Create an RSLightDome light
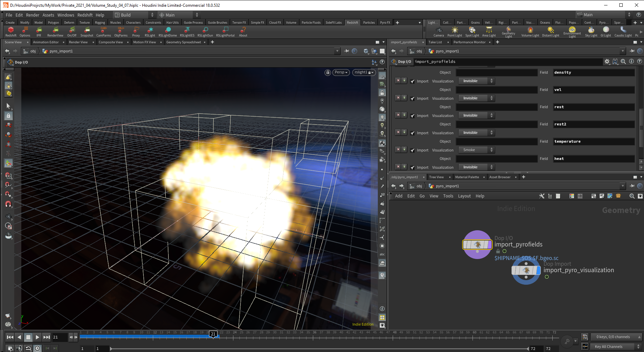The height and width of the screenshot is (352, 644). (x=167, y=32)
